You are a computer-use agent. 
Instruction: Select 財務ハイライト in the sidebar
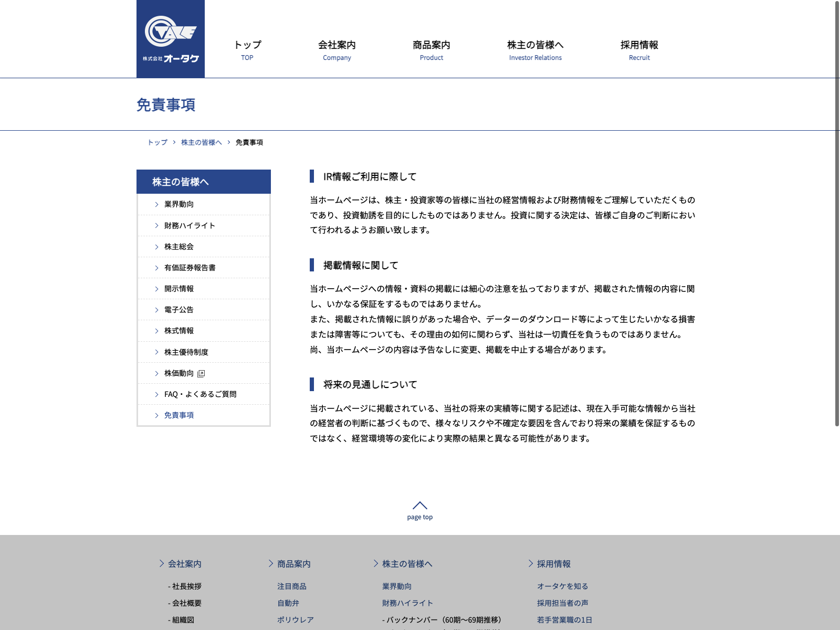[x=190, y=226]
